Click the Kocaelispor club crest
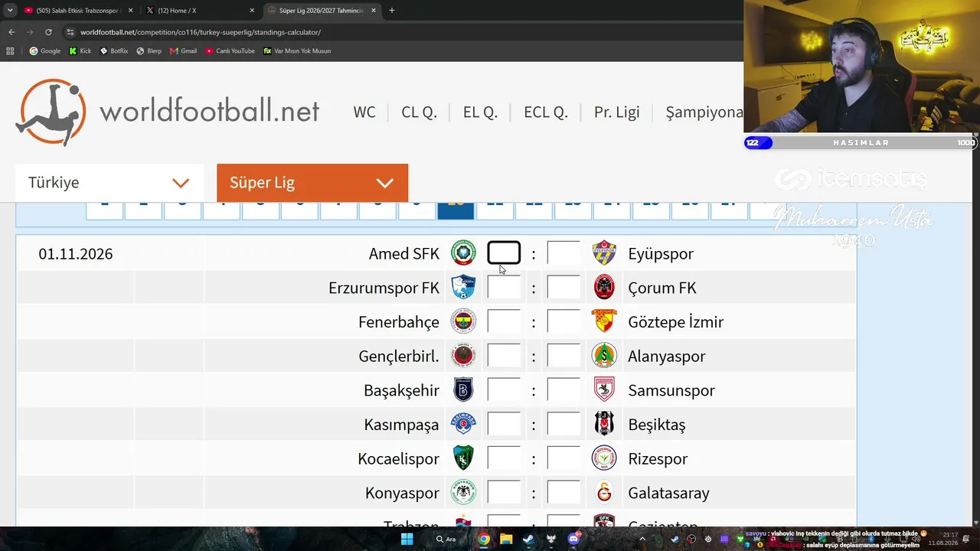980x551 pixels. [x=463, y=458]
